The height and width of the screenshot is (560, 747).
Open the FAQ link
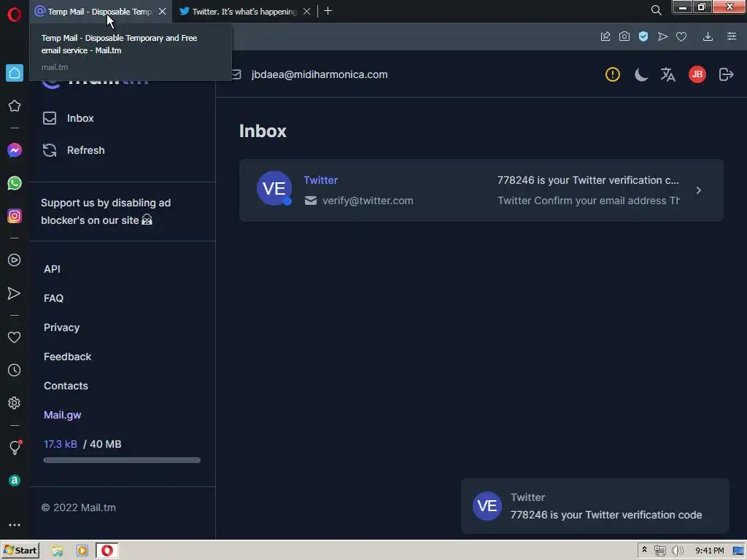[53, 298]
